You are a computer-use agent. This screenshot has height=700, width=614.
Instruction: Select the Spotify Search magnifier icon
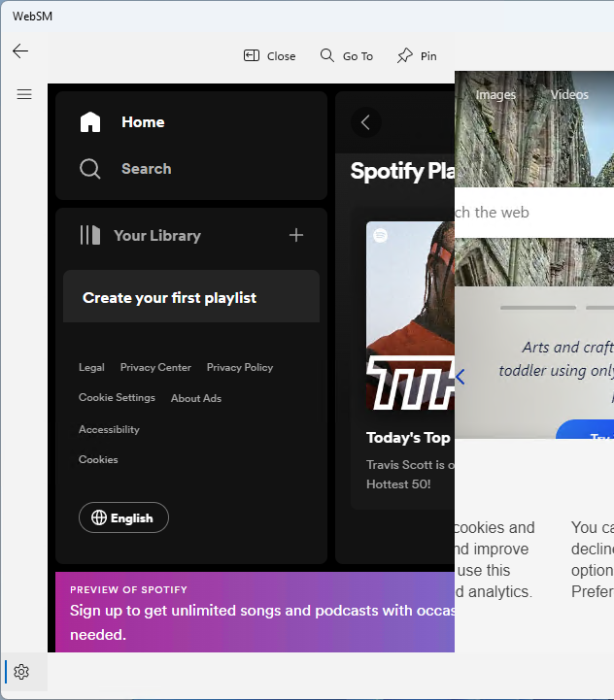pos(89,169)
